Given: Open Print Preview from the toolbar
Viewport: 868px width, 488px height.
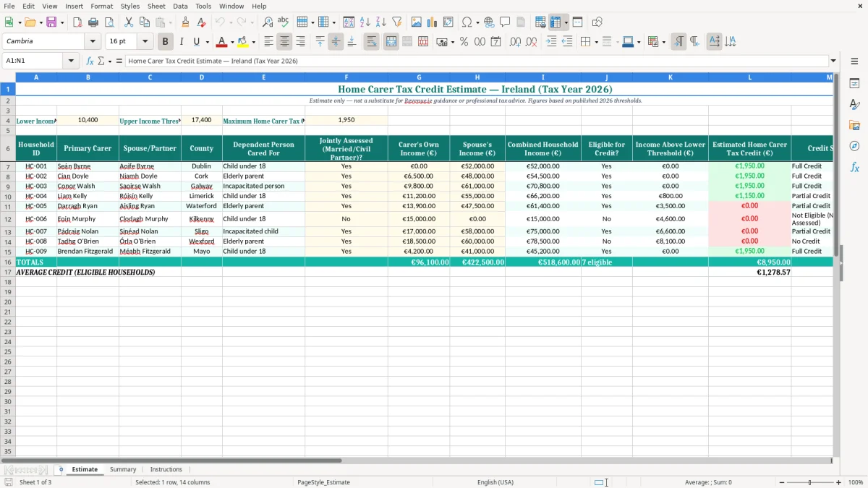Looking at the screenshot, I should 109,22.
